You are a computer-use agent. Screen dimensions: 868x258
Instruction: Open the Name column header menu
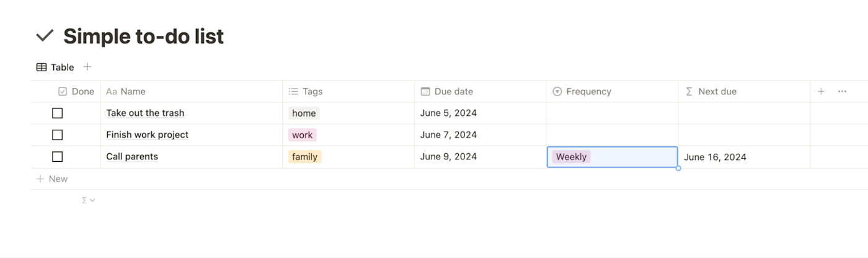(126, 91)
